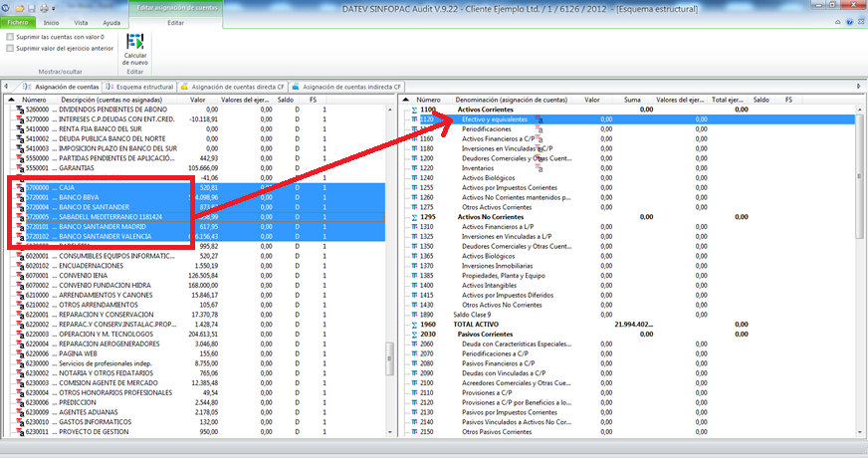Enable Suprimir las cuentas con valor 0
Viewport: 868px width, 458px height.
coord(10,37)
